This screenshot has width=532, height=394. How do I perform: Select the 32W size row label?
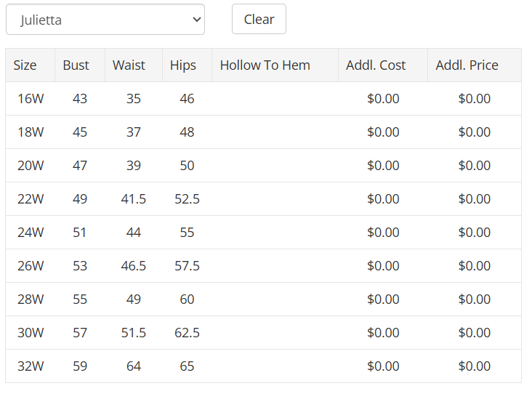(x=31, y=366)
